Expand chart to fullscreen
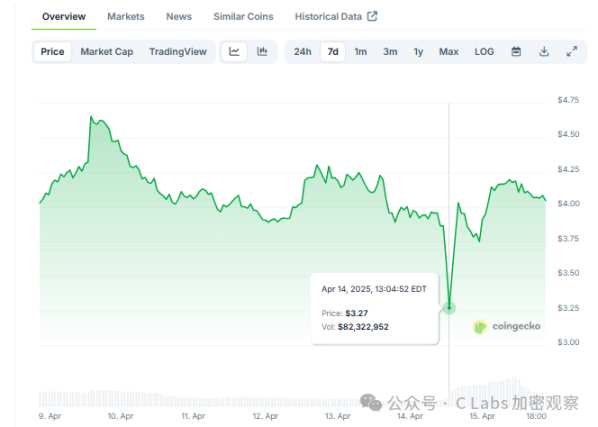 572,51
